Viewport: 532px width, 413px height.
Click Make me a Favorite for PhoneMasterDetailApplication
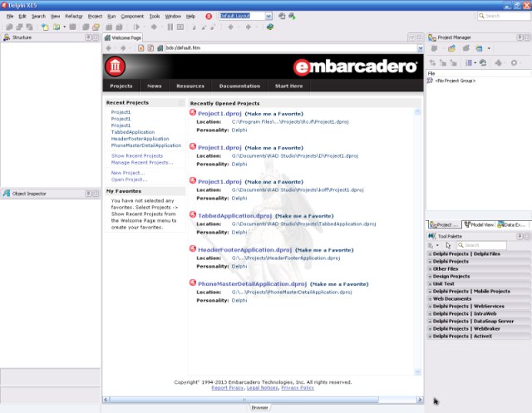pyautogui.click(x=339, y=284)
